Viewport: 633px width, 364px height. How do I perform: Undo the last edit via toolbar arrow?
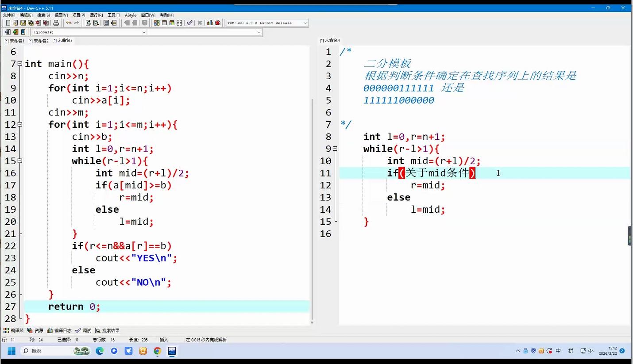[69, 23]
